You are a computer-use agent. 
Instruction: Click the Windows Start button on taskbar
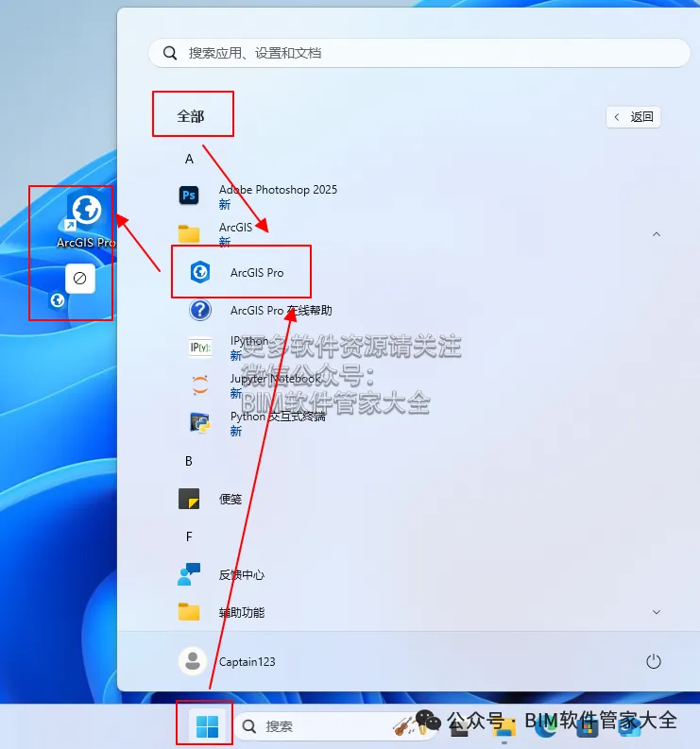pyautogui.click(x=207, y=726)
